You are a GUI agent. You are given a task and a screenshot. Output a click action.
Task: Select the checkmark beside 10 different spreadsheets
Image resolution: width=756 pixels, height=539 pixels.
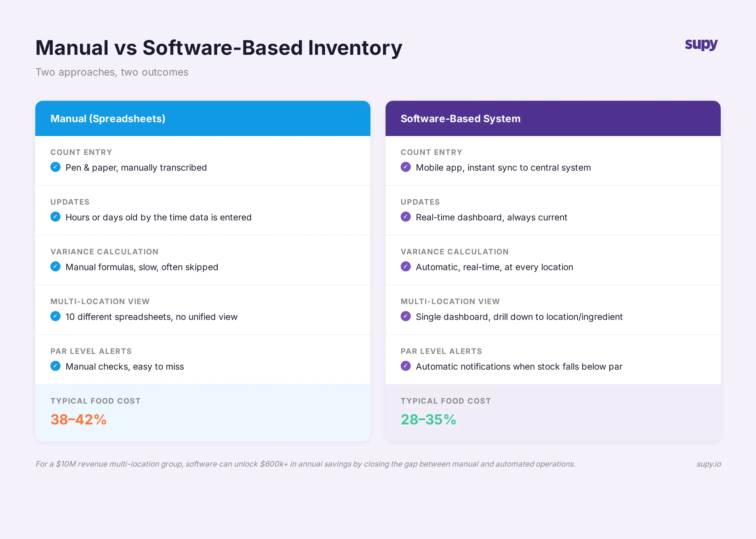pyautogui.click(x=55, y=316)
